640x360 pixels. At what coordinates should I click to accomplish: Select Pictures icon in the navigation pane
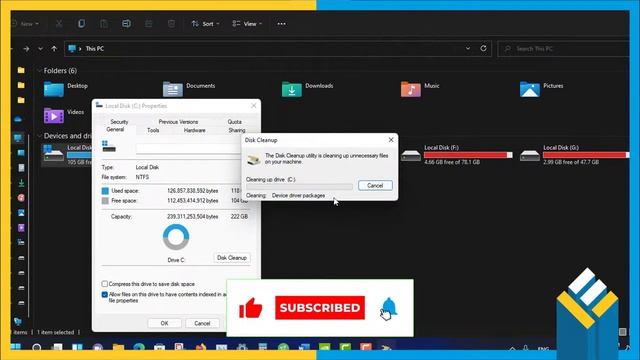click(21, 213)
